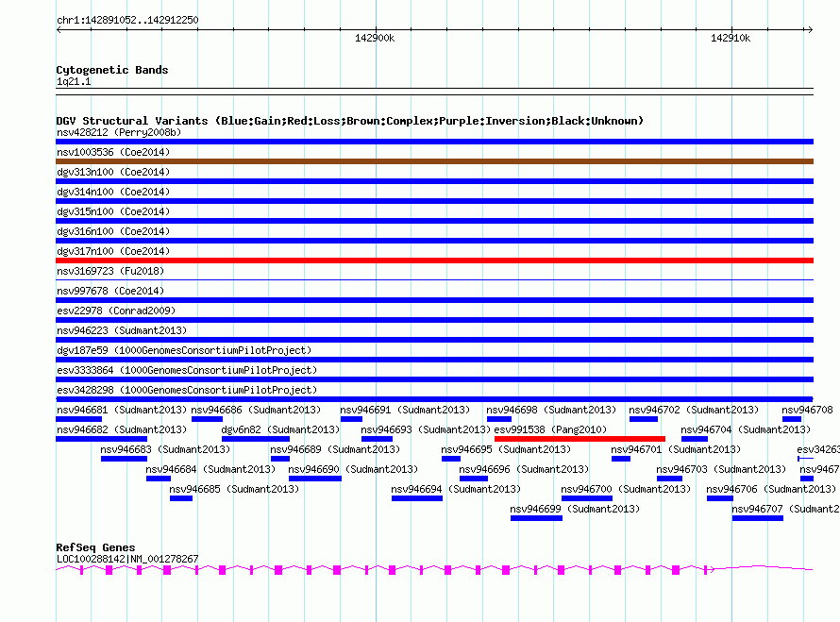Select the DGV Structural Variants track title
This screenshot has height=622, width=840.
click(349, 121)
